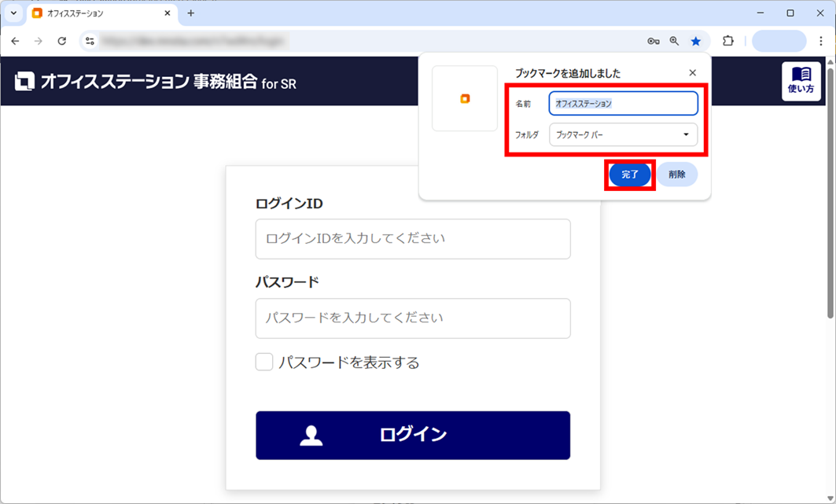Image resolution: width=836 pixels, height=504 pixels.
Task: Click the bookmark favicon thumbnail preview
Action: (x=464, y=98)
